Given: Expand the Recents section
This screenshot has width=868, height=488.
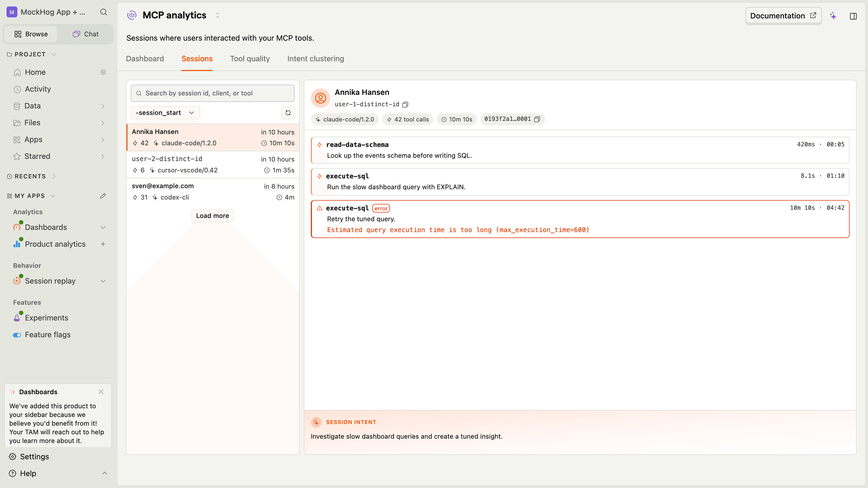Looking at the screenshot, I should pos(31,176).
